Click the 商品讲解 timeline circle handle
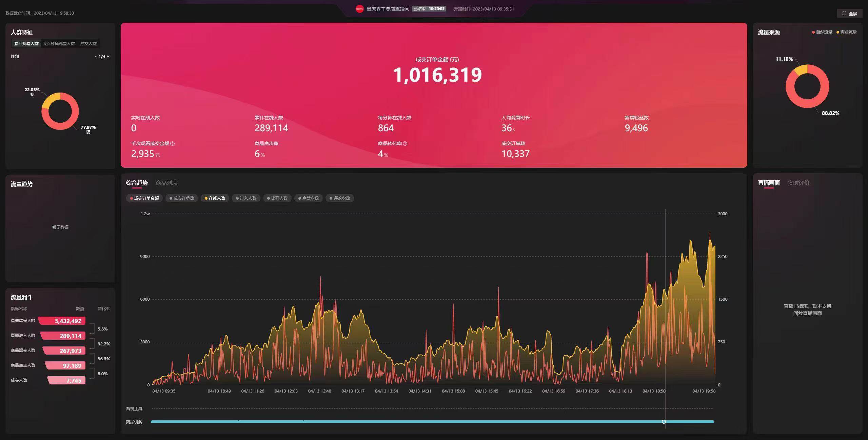The height and width of the screenshot is (440, 868). point(664,422)
